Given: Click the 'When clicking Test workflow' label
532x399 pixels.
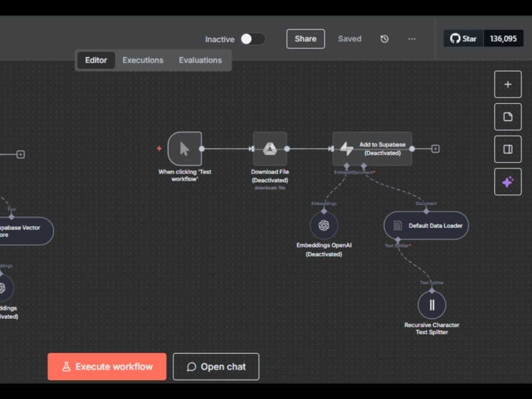Looking at the screenshot, I should point(185,176).
